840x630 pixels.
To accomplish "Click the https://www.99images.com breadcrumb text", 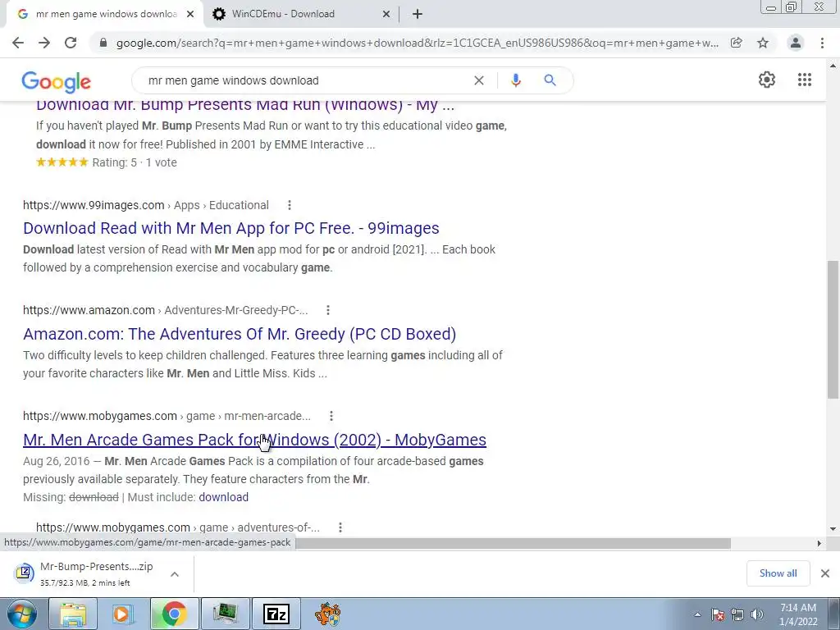I will click(94, 205).
